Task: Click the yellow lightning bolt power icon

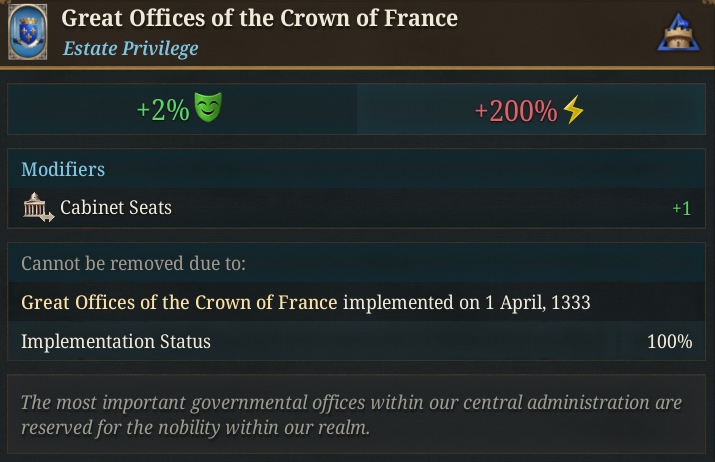Action: (573, 109)
